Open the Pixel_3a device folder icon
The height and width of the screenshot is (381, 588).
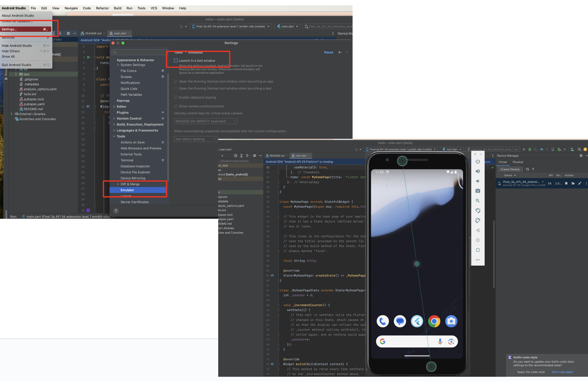tap(573, 183)
